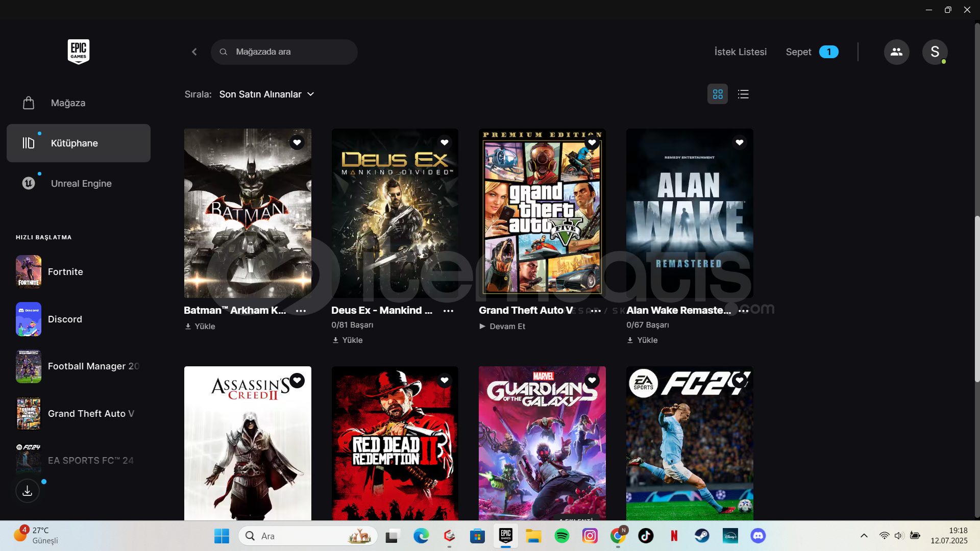This screenshot has width=980, height=551.
Task: Open Guardians of the Galaxy cover art
Action: coord(542,443)
